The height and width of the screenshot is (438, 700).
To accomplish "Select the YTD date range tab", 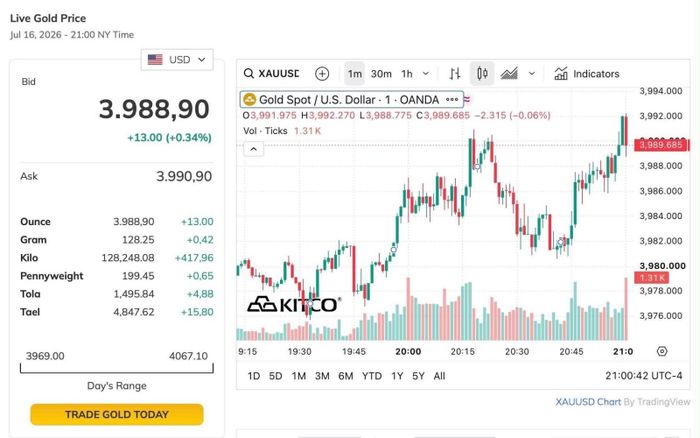I will 372,376.
